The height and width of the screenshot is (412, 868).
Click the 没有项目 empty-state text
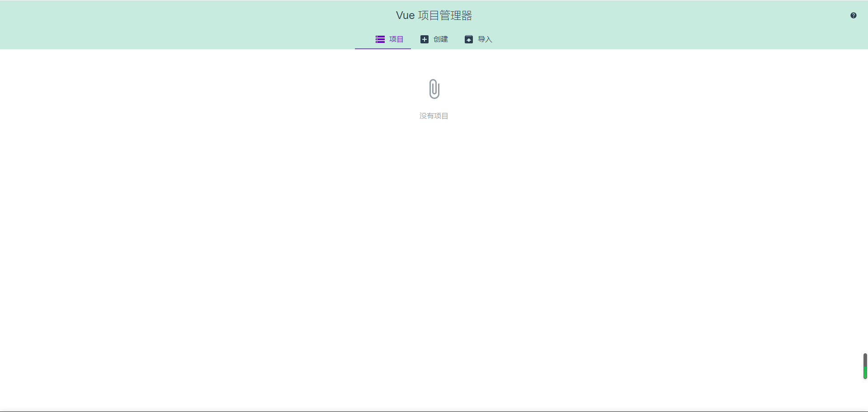point(434,116)
